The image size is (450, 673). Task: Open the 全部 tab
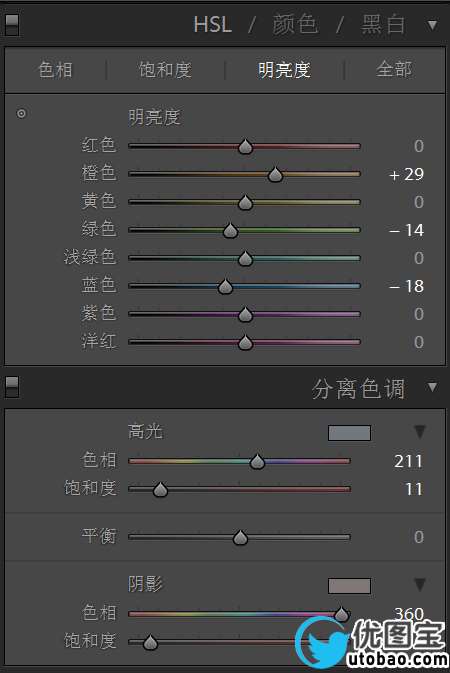[394, 70]
